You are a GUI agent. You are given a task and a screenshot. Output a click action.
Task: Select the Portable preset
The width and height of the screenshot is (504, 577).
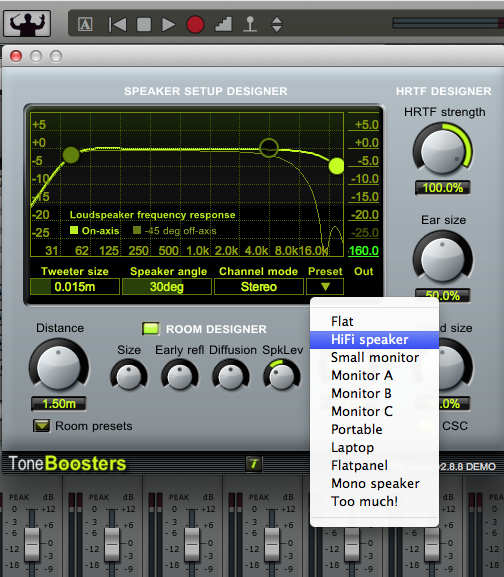tap(375, 429)
